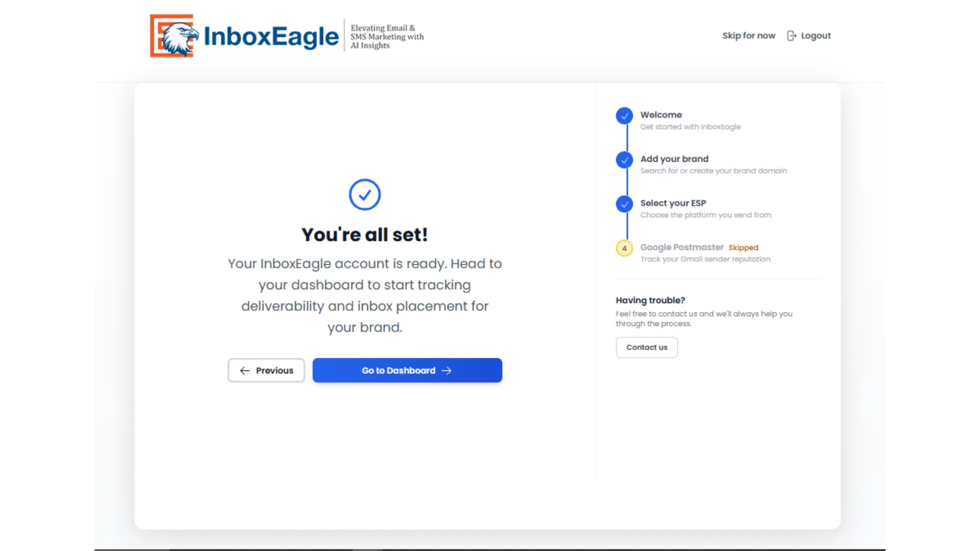Click the step 4 Google Postmaster circle
Image resolution: width=980 pixels, height=551 pixels.
pos(624,248)
